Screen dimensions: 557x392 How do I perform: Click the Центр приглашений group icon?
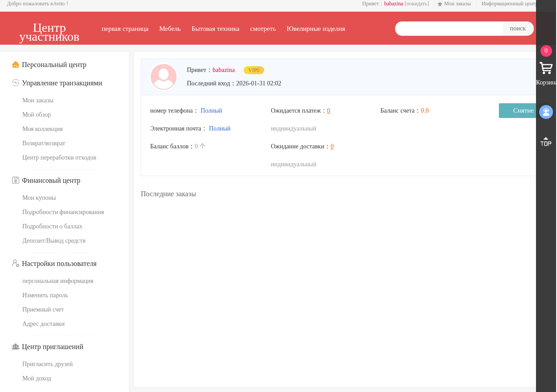[16, 346]
